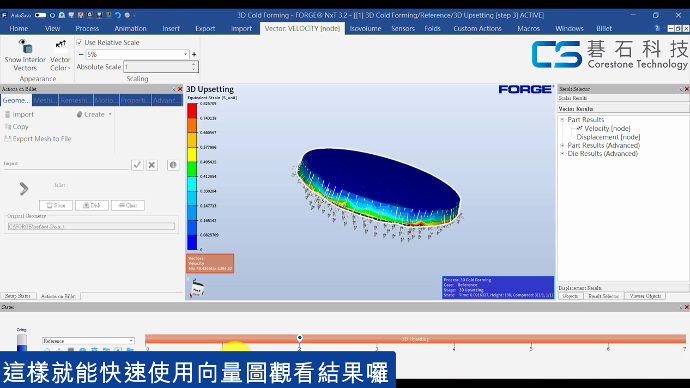This screenshot has width=690, height=388.
Task: Expand Part Results (Advanced) tree node
Action: pos(562,145)
